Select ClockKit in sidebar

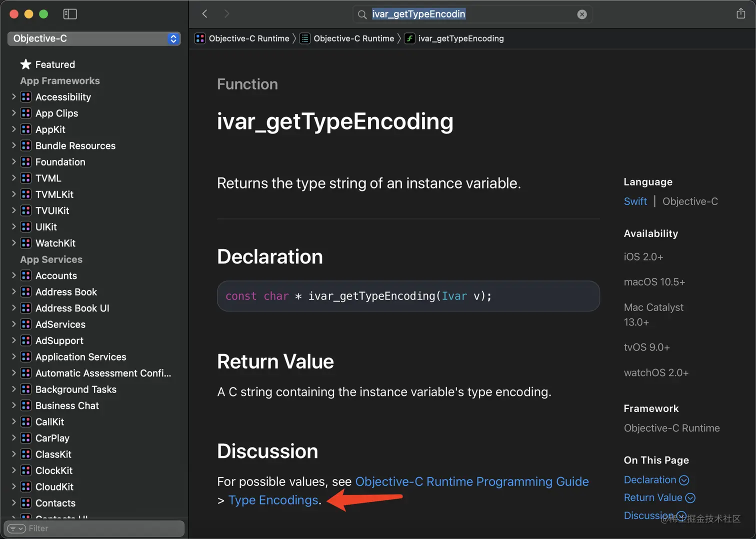[x=54, y=470]
